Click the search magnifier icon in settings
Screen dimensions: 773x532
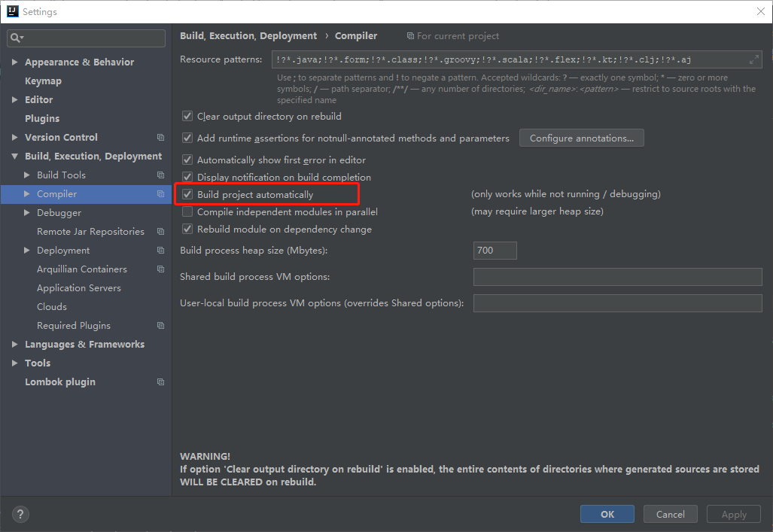[15, 38]
